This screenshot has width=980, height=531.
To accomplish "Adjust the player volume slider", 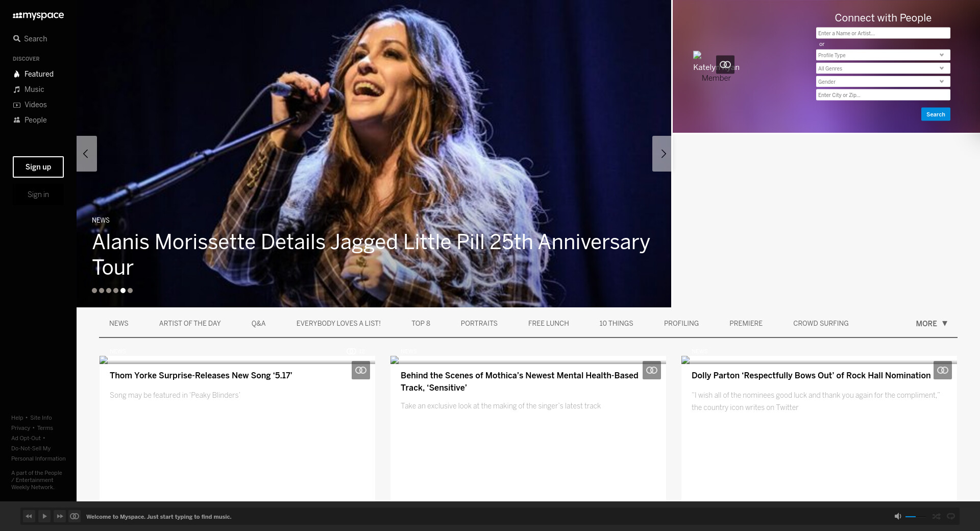I will (x=915, y=517).
